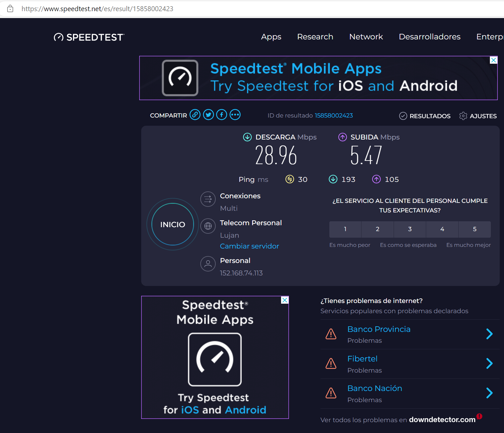The height and width of the screenshot is (433, 504).
Task: Expand the Fibertel problems entry
Action: (489, 363)
